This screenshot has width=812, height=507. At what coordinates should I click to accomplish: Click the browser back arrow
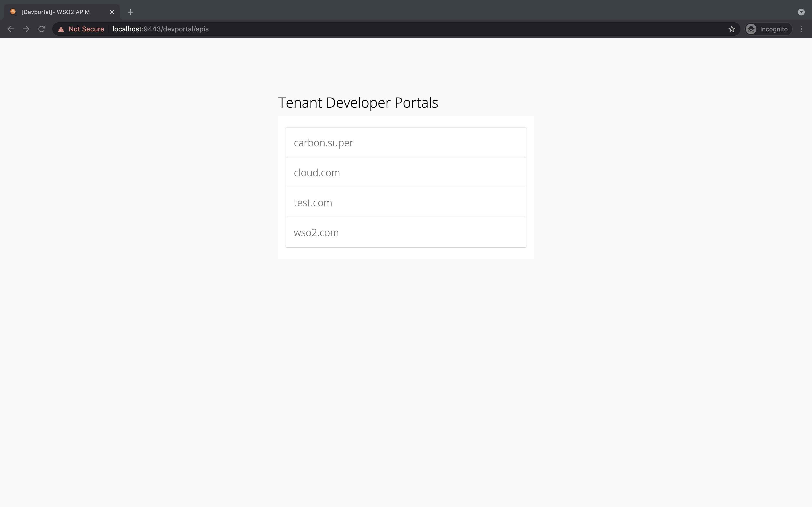pyautogui.click(x=10, y=29)
